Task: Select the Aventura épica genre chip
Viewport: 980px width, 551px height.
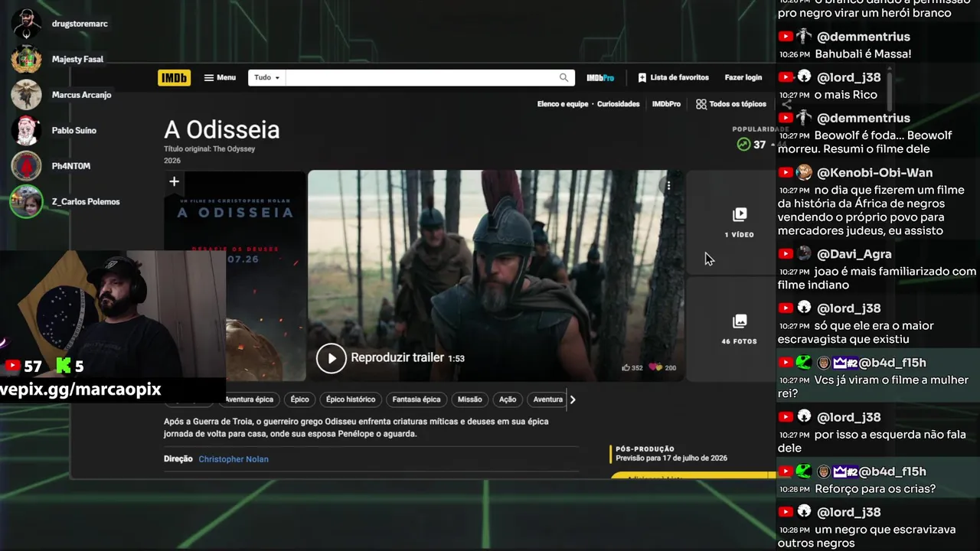Action: pos(249,399)
